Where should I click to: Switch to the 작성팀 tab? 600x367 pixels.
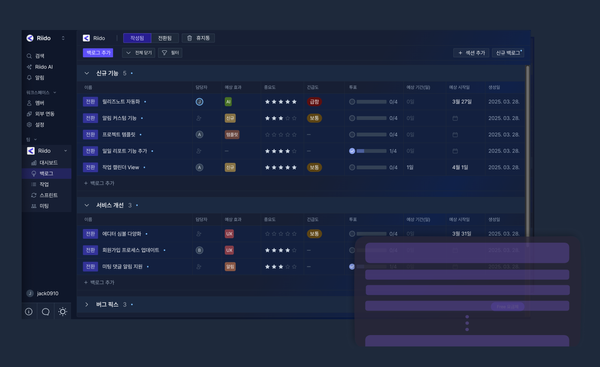pos(137,38)
